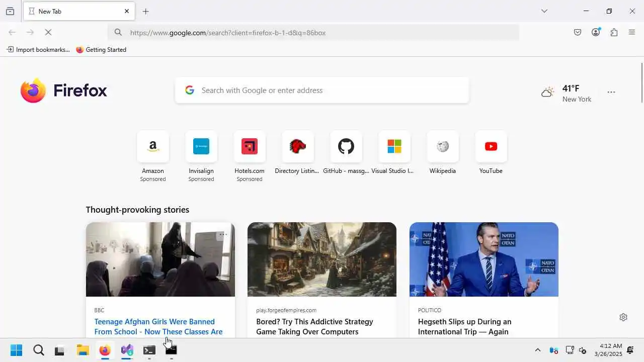Screen dimensions: 644x362
Task: Click the search magnifier in address bar
Action: point(118,33)
